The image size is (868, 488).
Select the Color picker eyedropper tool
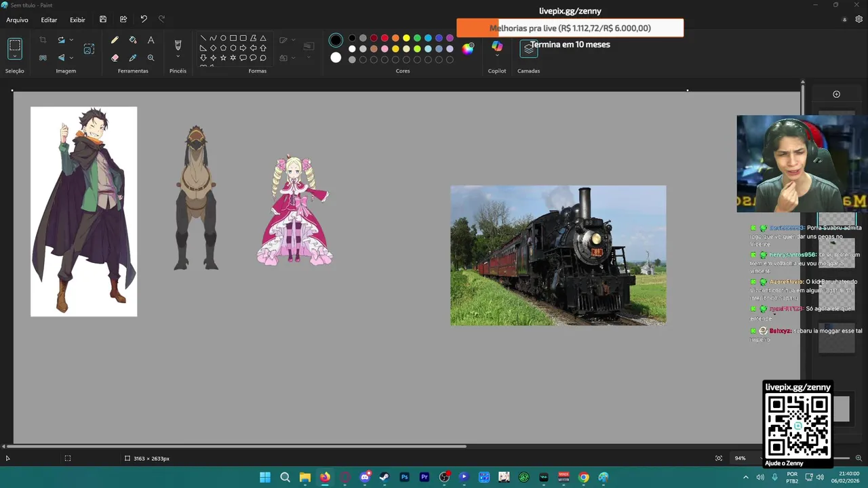pos(133,58)
